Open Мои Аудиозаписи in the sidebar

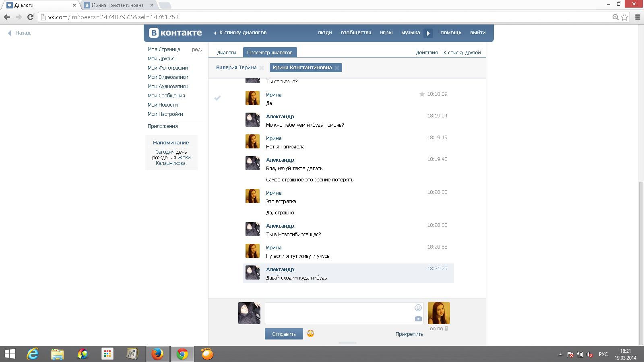pyautogui.click(x=168, y=86)
